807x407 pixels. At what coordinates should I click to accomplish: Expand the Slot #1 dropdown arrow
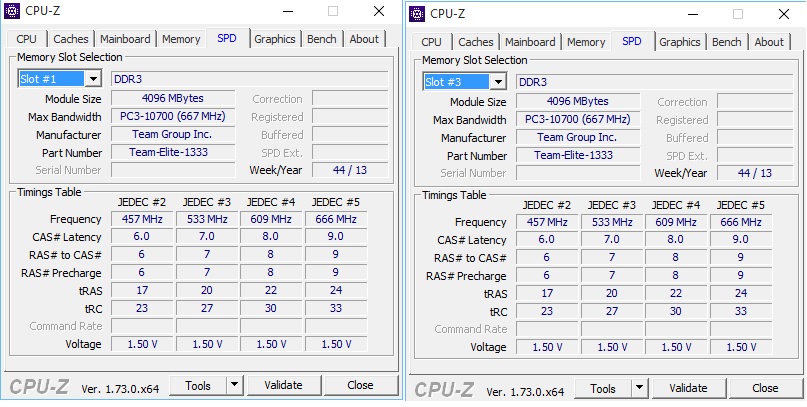pos(93,79)
